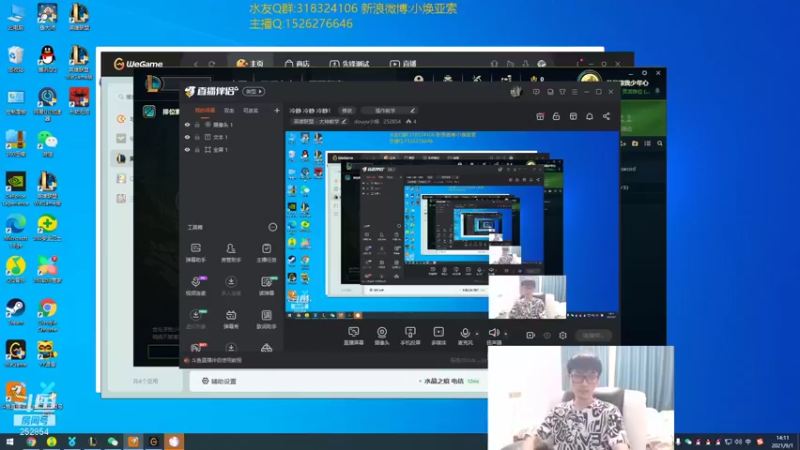Open the Windows Start menu

pyautogui.click(x=10, y=441)
